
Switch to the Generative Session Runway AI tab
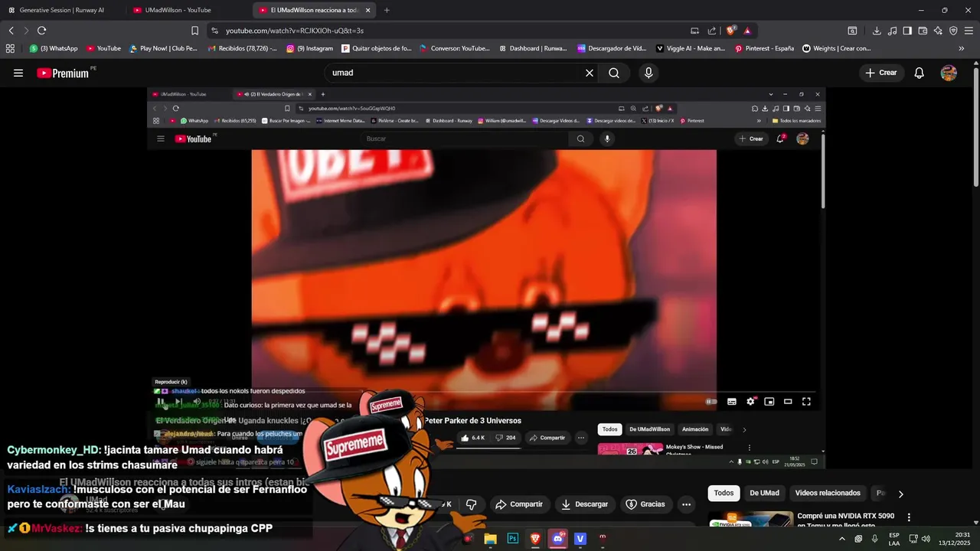(61, 10)
